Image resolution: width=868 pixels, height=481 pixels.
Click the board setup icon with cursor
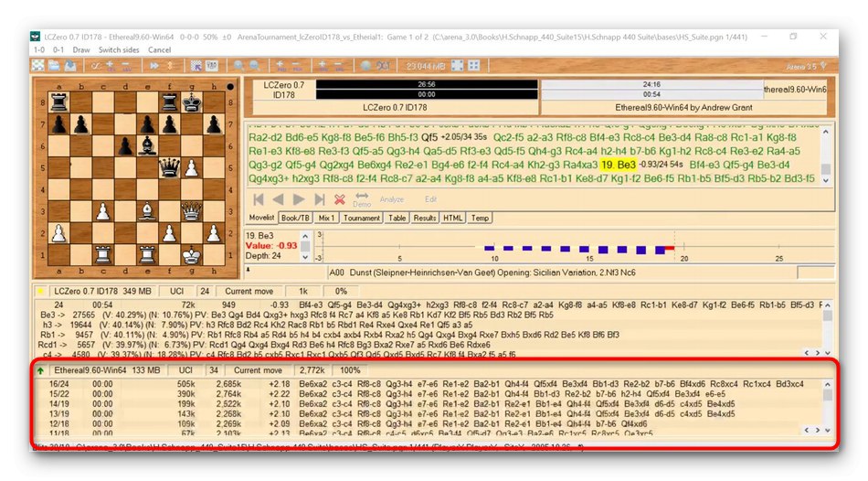coord(196,66)
